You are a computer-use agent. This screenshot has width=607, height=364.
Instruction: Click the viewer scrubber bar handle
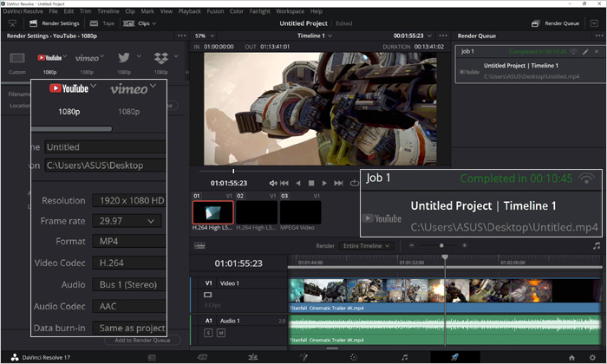(233, 171)
